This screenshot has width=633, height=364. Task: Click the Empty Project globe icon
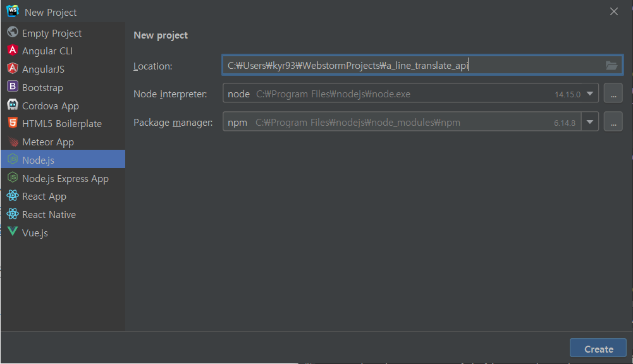point(13,32)
